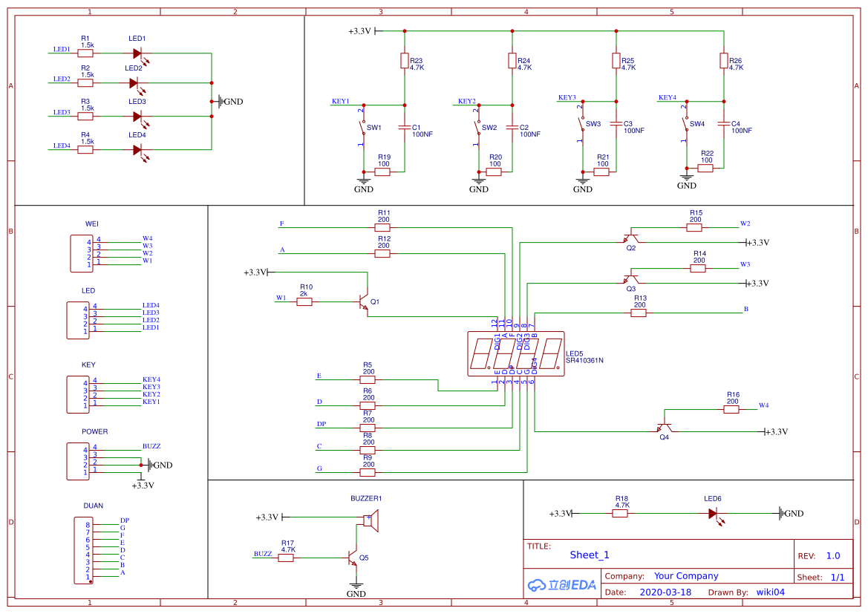Viewport: 868px width, 614px height.
Task: Click the LED1 diode symbol
Action: coord(137,53)
